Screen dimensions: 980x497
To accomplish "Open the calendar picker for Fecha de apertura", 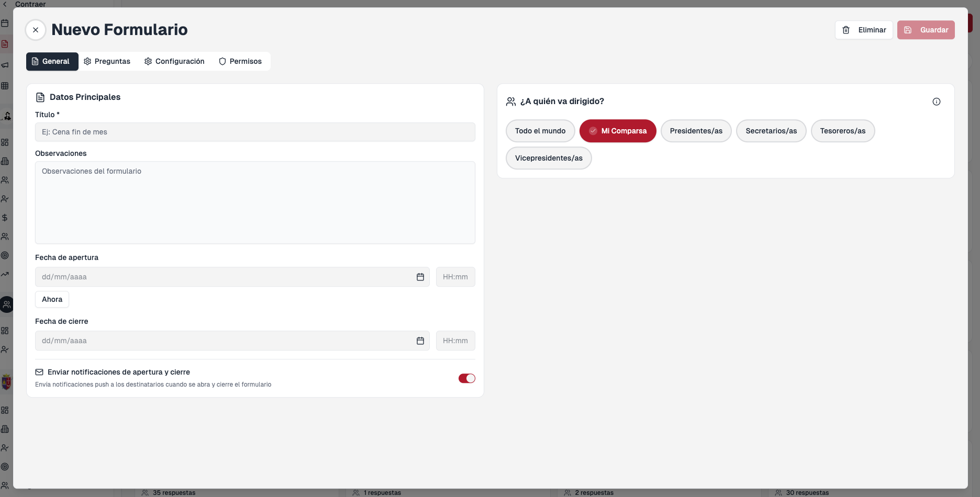I will 420,277.
